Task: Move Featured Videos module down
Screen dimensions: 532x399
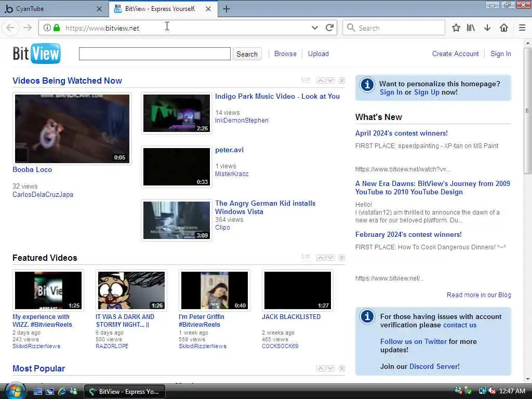Action: click(330, 258)
